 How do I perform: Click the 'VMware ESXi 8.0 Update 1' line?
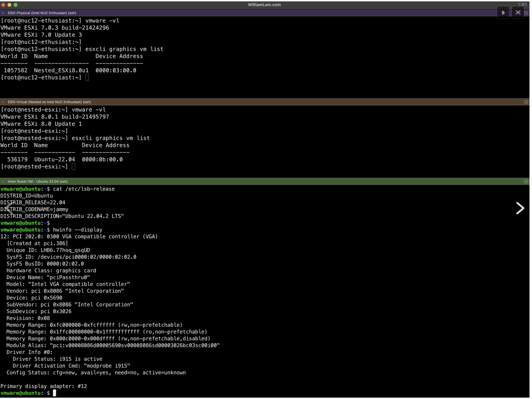click(41, 124)
